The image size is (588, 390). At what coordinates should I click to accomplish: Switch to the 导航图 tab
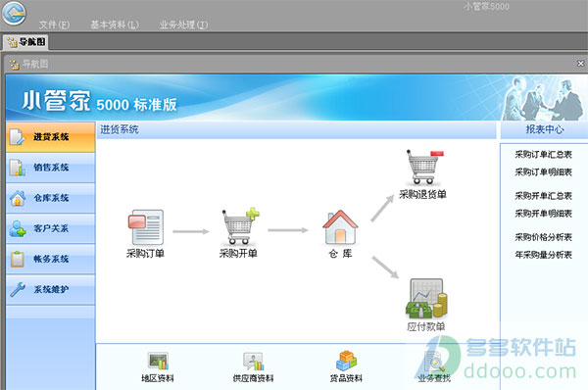tap(25, 41)
